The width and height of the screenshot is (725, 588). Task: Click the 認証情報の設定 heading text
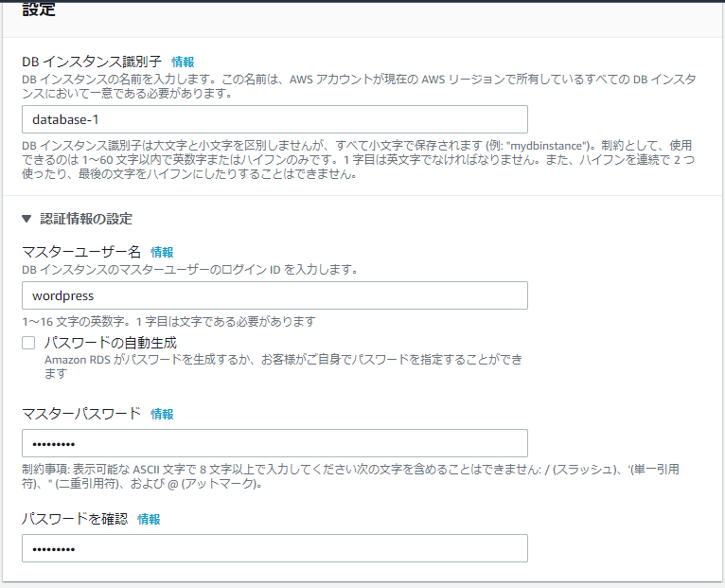click(x=86, y=219)
